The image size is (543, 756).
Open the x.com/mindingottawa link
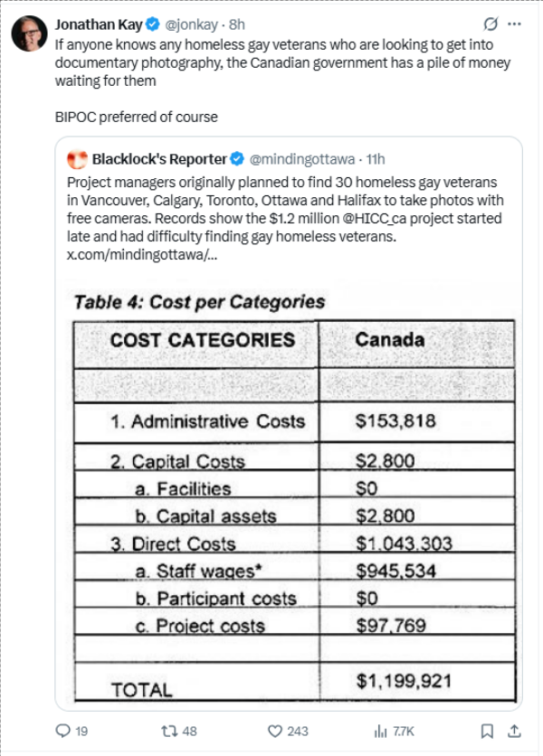(142, 255)
